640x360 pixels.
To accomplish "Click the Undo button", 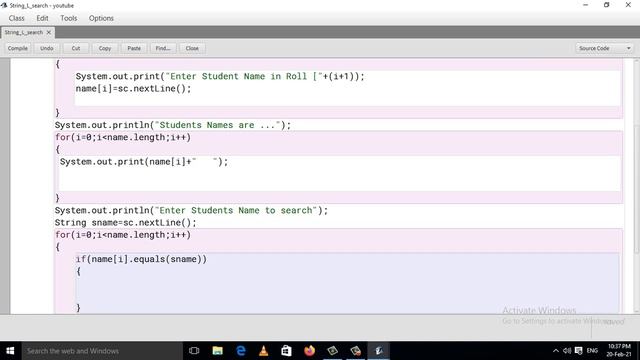I will pyautogui.click(x=47, y=48).
